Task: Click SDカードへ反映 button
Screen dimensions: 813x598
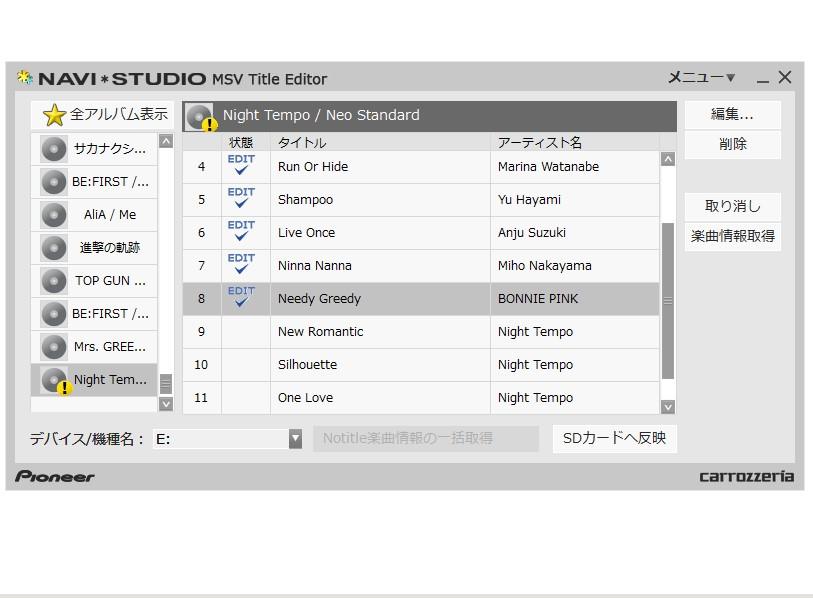Action: (614, 439)
